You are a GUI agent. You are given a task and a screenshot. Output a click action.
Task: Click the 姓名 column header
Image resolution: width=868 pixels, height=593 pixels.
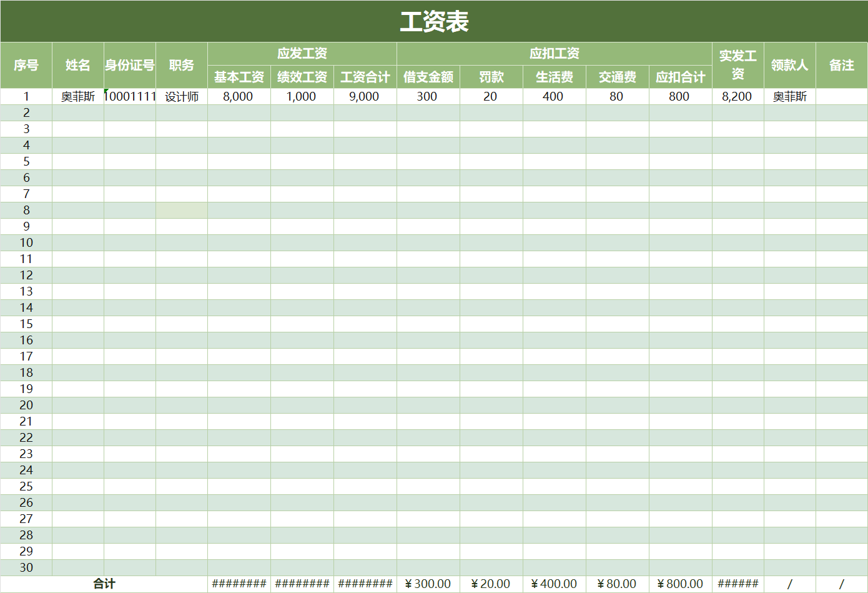click(x=76, y=65)
